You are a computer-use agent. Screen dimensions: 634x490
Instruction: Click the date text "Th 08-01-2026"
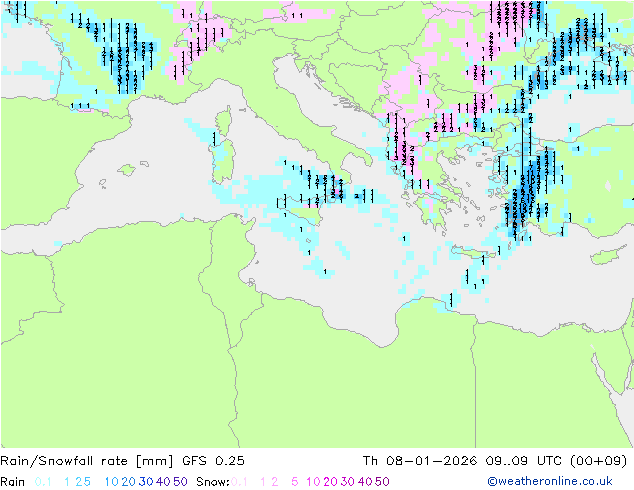[420, 461]
